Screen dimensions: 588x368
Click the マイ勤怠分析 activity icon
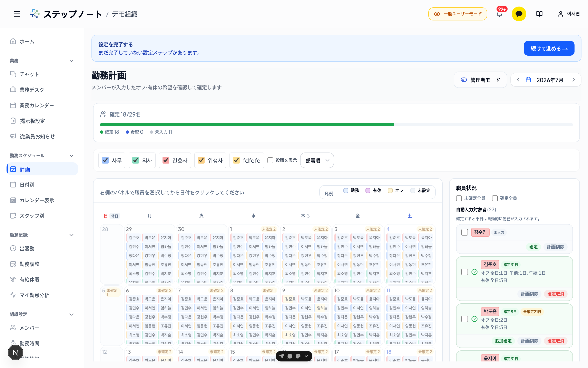[13, 295]
